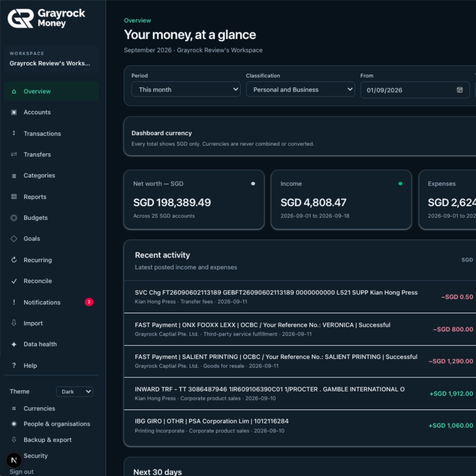Screen dimensions: 476x476
Task: Click the −SGD 1,290.00 amount
Action: click(451, 361)
